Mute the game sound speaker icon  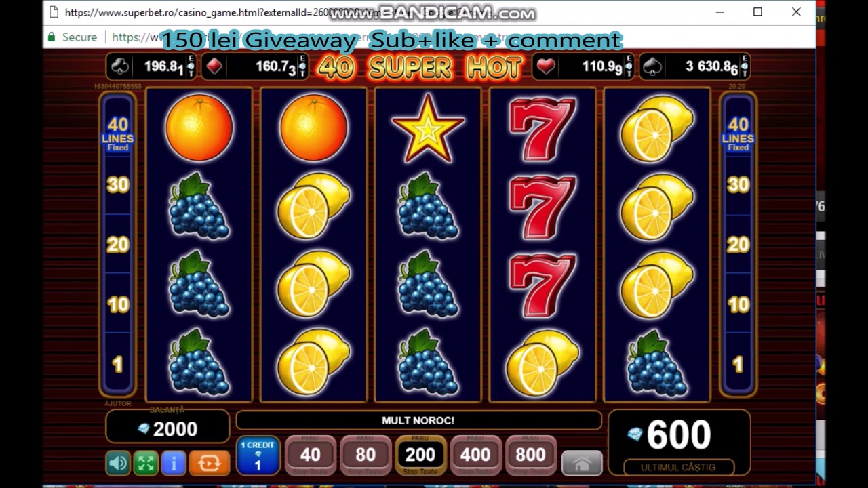pyautogui.click(x=118, y=464)
